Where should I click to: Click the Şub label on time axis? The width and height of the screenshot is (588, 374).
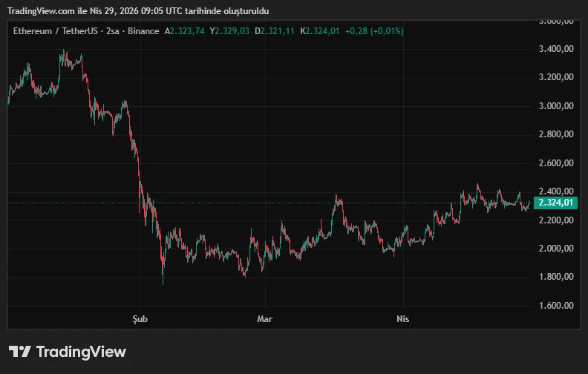click(x=140, y=319)
